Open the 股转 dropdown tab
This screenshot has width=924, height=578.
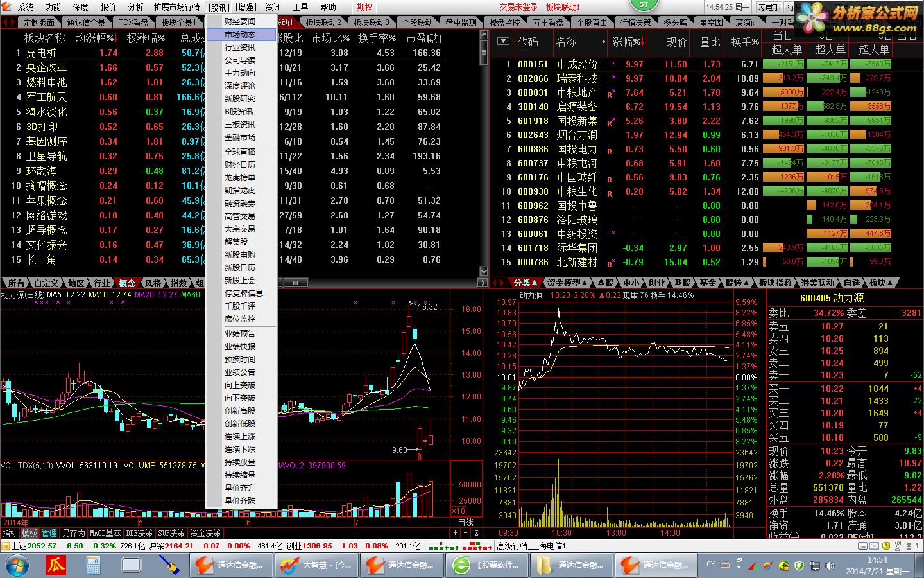(x=737, y=283)
